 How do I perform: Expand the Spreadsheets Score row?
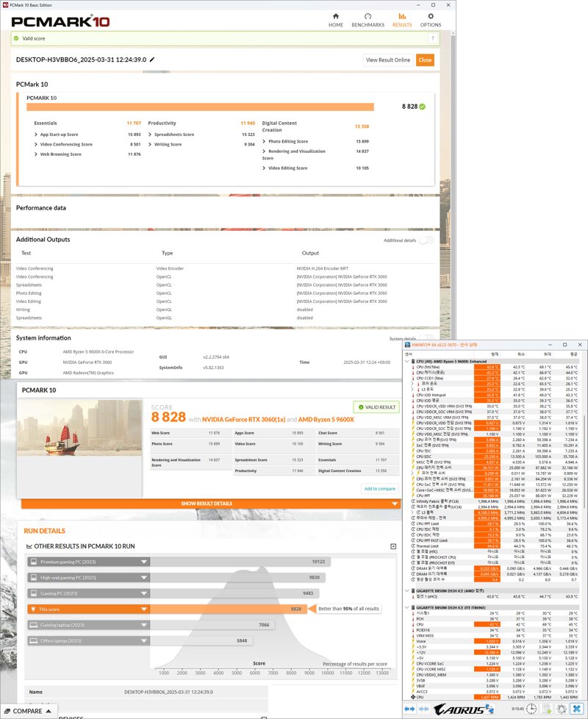[x=150, y=135]
